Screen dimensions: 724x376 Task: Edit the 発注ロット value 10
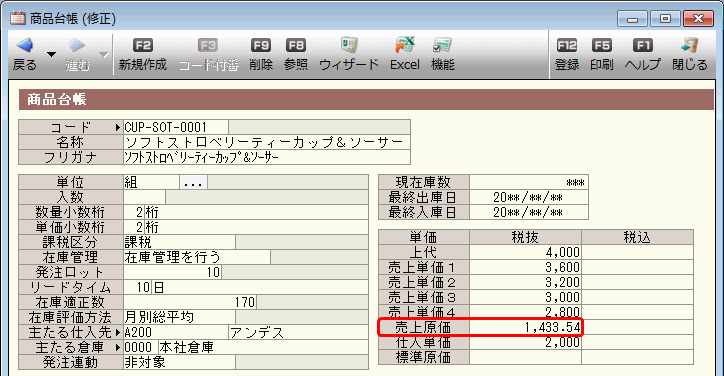(172, 272)
